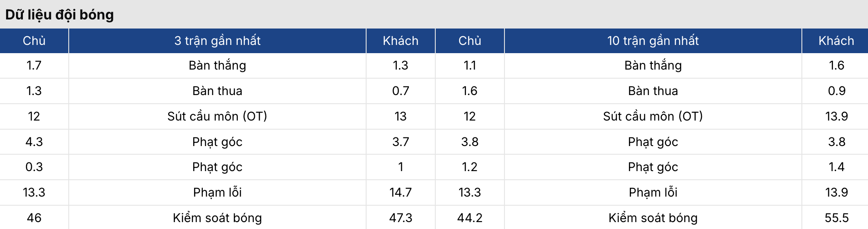Screen dimensions: 868x229
Task: Click the 46 home possession value
Action: [34, 218]
